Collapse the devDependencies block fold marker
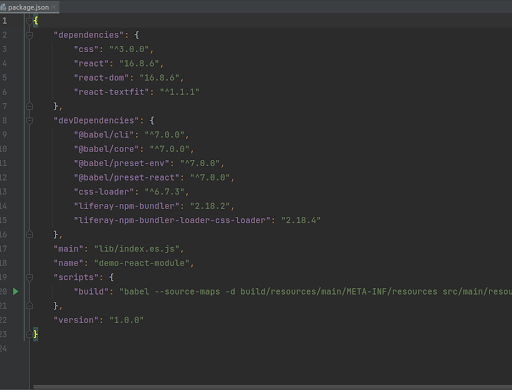The height and width of the screenshot is (390, 512). pos(29,120)
